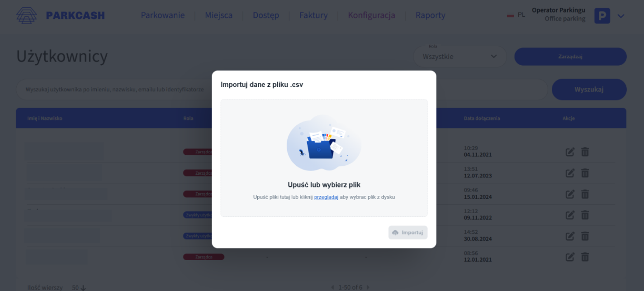Edit the user who joined 12.07.2023
Image resolution: width=644 pixels, height=291 pixels.
[570, 173]
